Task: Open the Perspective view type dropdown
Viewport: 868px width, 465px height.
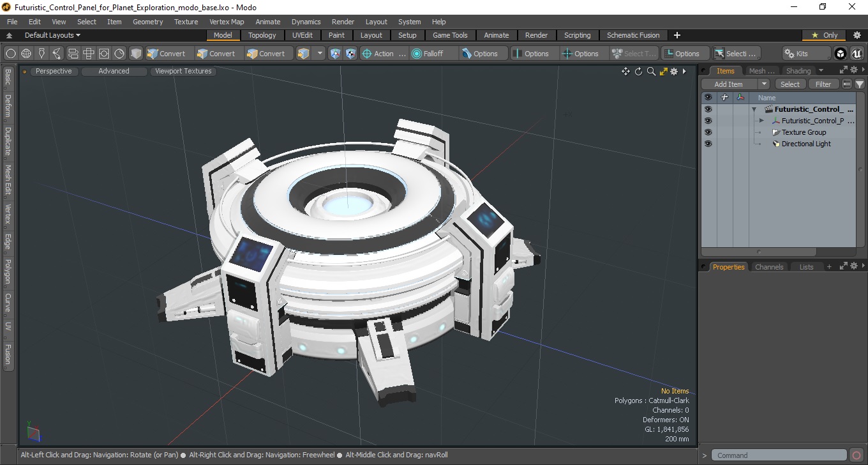Action: [54, 72]
